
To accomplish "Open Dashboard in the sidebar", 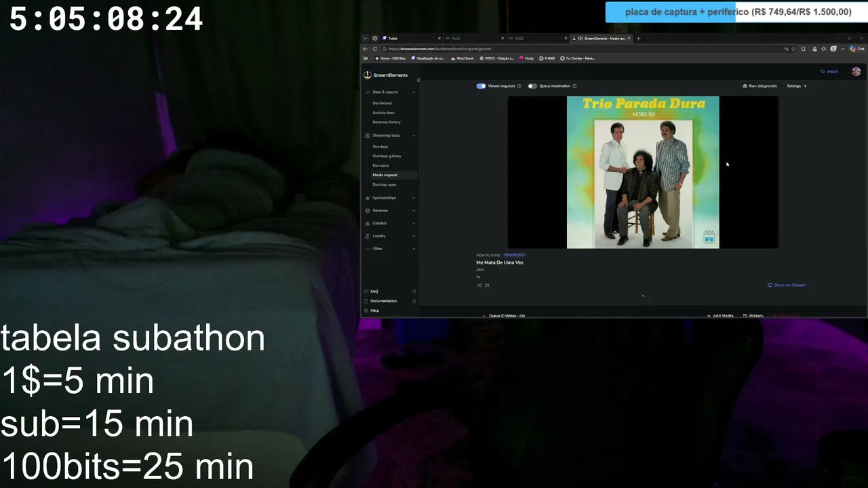I will tap(382, 103).
